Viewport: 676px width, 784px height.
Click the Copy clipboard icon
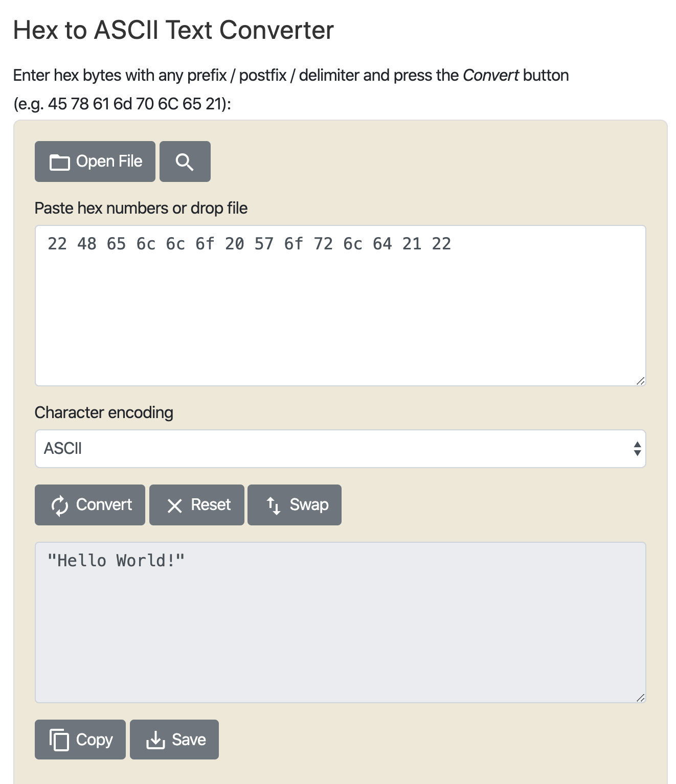59,740
